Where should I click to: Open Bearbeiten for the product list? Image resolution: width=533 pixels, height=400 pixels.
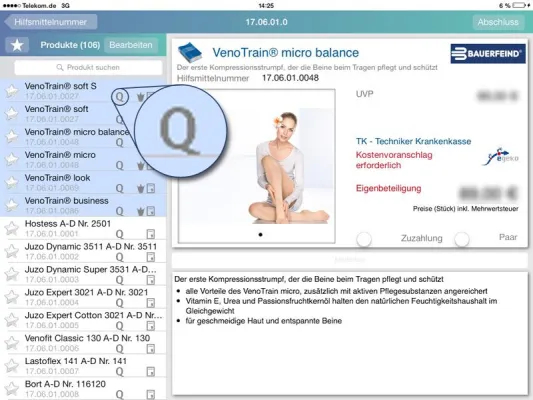tap(131, 45)
